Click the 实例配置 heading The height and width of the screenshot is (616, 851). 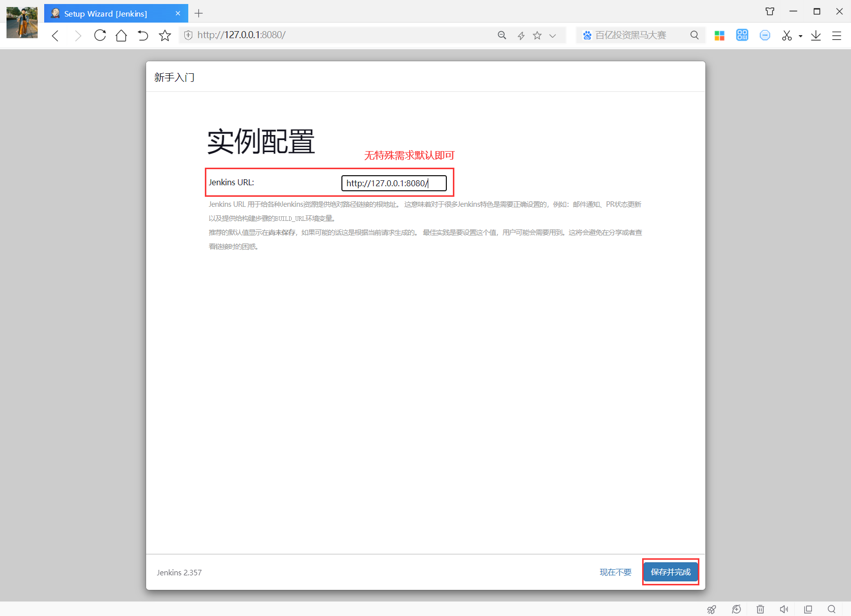261,142
